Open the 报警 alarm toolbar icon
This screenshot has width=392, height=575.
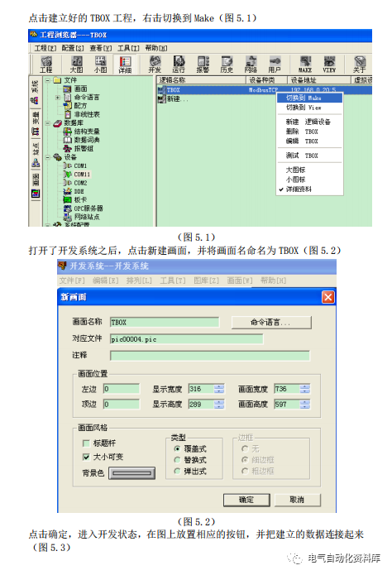point(203,65)
